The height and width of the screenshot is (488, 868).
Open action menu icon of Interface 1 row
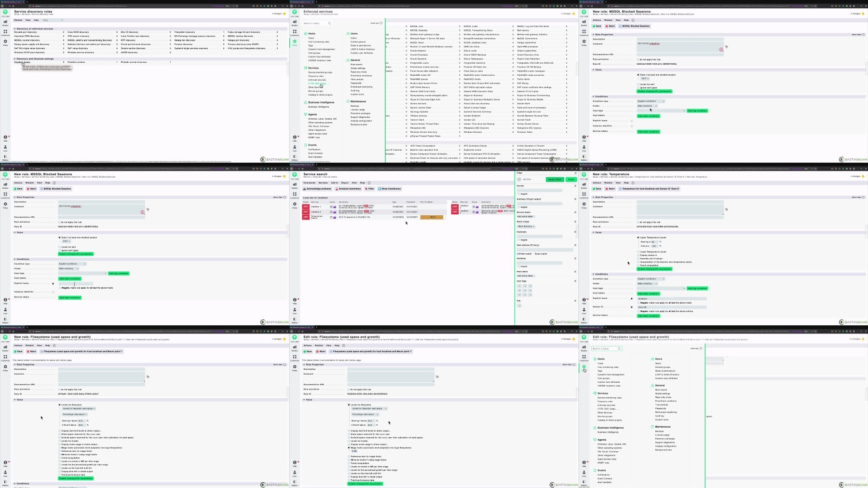click(x=331, y=207)
